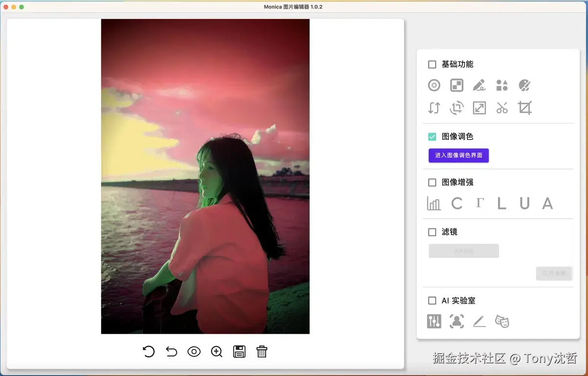Image resolution: width=588 pixels, height=376 pixels.
Task: Undo last step with curved back arrow
Action: [171, 351]
